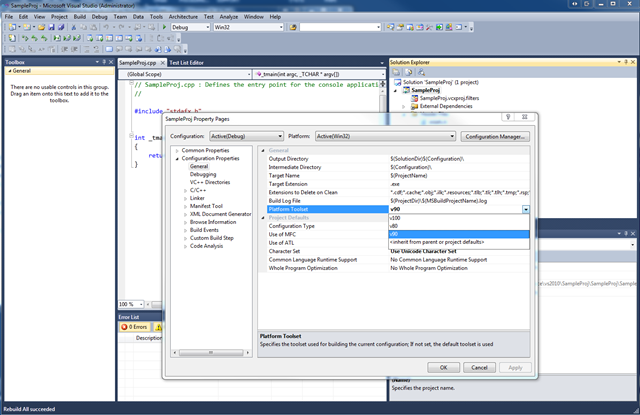The image size is (640, 415).
Task: Open the Configuration Active(Debug) dropdown
Action: pyautogui.click(x=280, y=136)
